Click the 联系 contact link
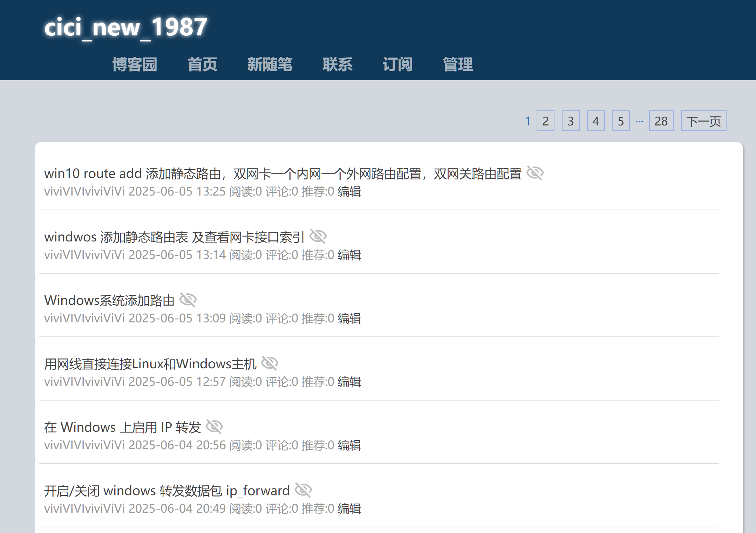 337,64
